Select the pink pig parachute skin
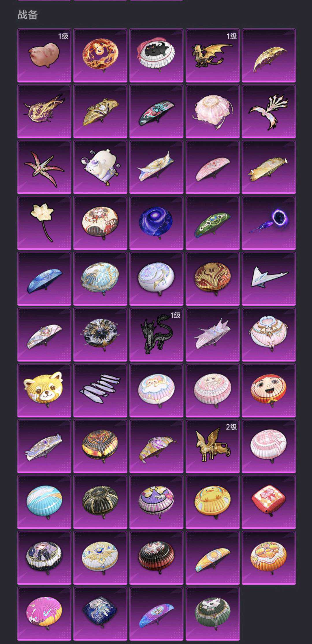Image resolution: width=312 pixels, height=644 pixels. pos(44,55)
